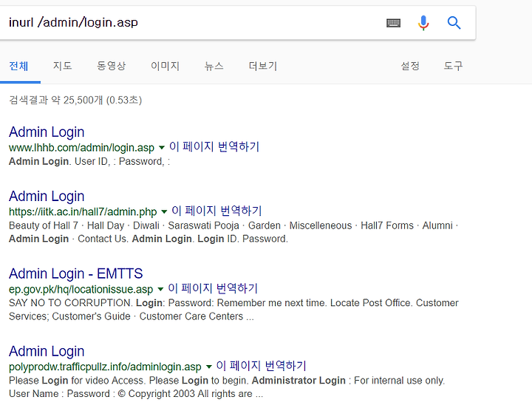Translate the iitk.ac.in page via 이 페이지 번역하기
This screenshot has width=532, height=408.
(216, 211)
